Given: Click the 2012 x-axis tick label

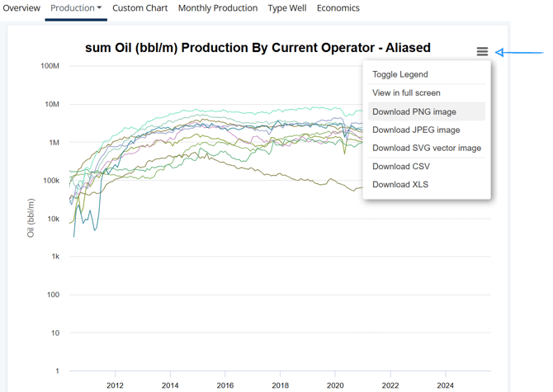Looking at the screenshot, I should [115, 385].
